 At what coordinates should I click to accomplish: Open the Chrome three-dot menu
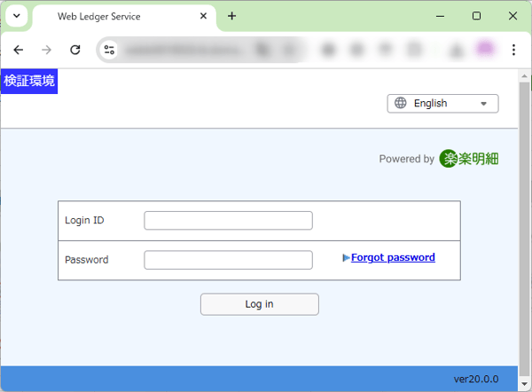click(x=513, y=51)
